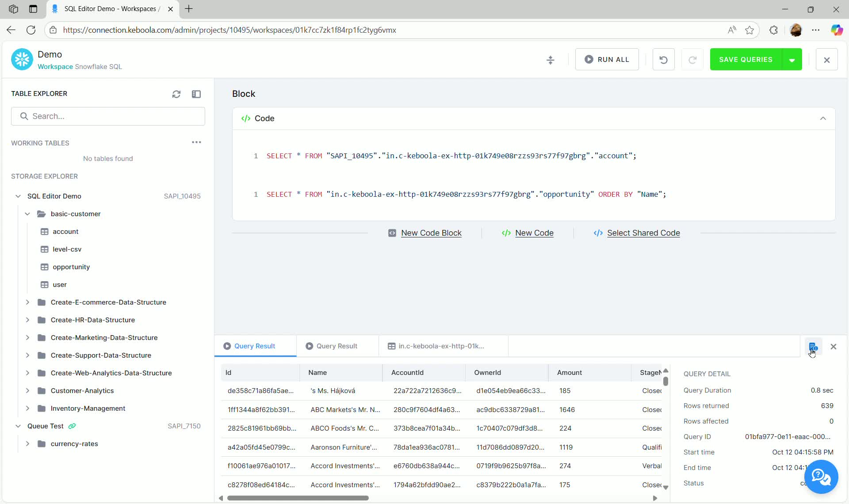
Task: Switch to the second Query Result tab
Action: coord(337,346)
